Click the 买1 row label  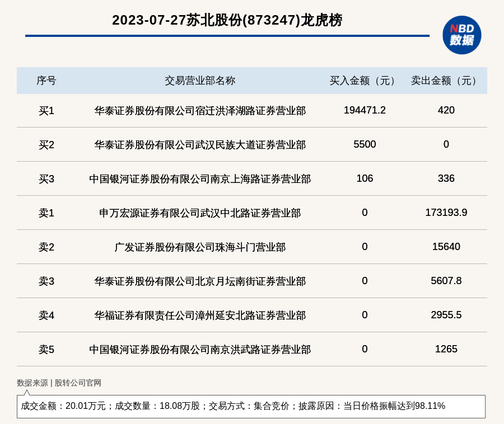point(46,111)
